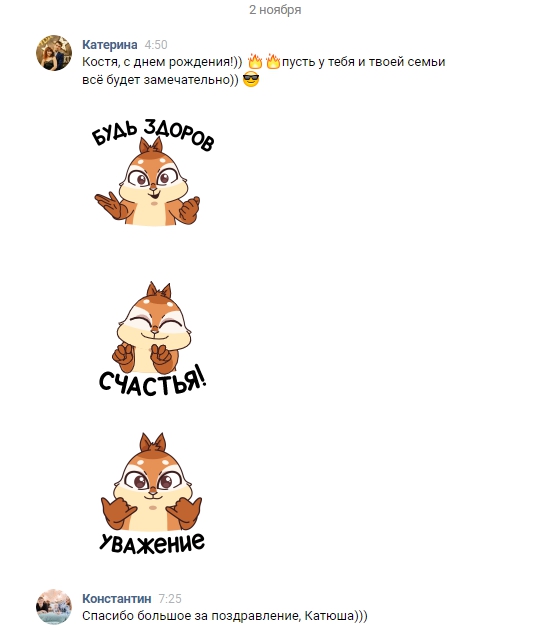Click the first fire emoji
Screen dimensions: 549x638
(255, 61)
